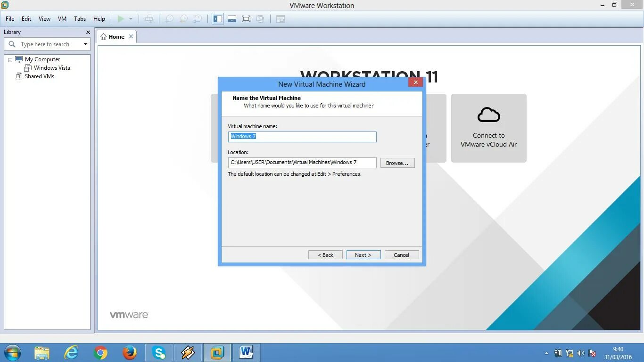Click the Library search field
This screenshot has width=644, height=362.
(x=47, y=44)
